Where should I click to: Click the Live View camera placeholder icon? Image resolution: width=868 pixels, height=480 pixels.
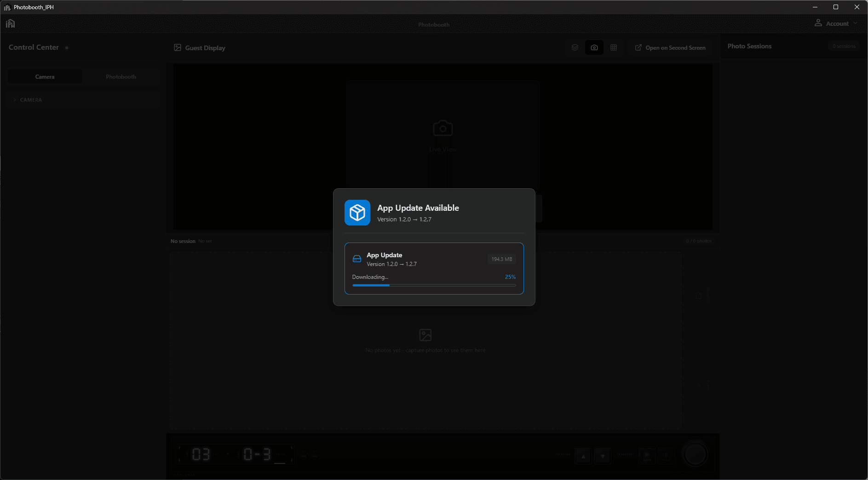(x=443, y=128)
